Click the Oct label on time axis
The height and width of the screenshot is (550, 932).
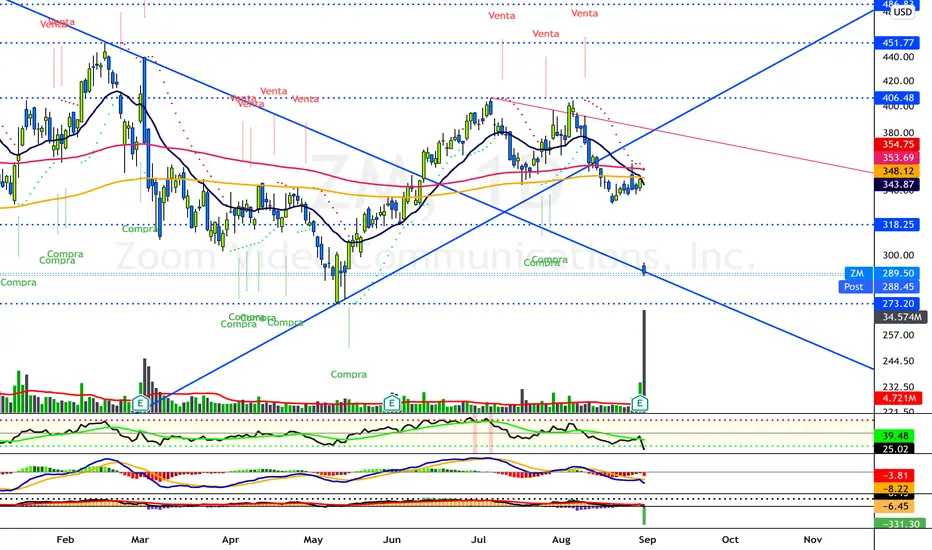click(x=730, y=540)
